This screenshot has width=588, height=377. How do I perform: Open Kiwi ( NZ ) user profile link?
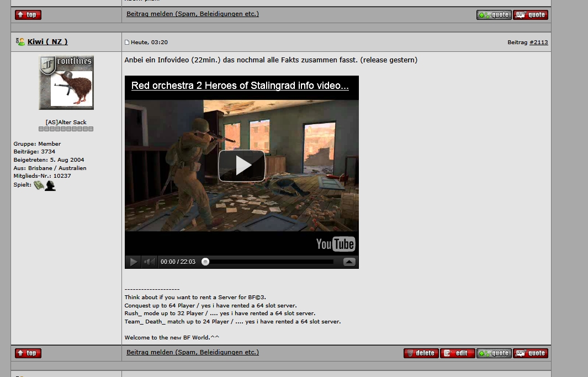coord(47,41)
